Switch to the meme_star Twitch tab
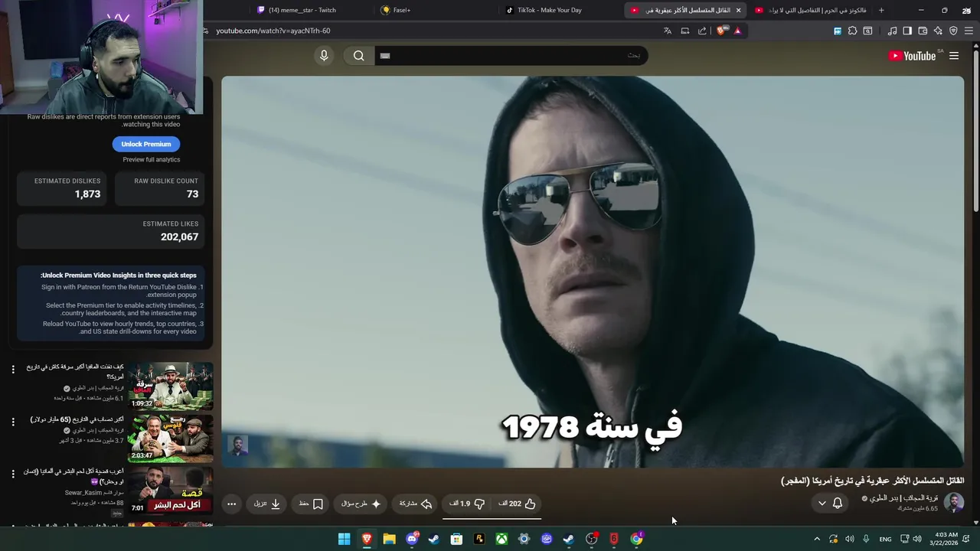 [x=310, y=10]
